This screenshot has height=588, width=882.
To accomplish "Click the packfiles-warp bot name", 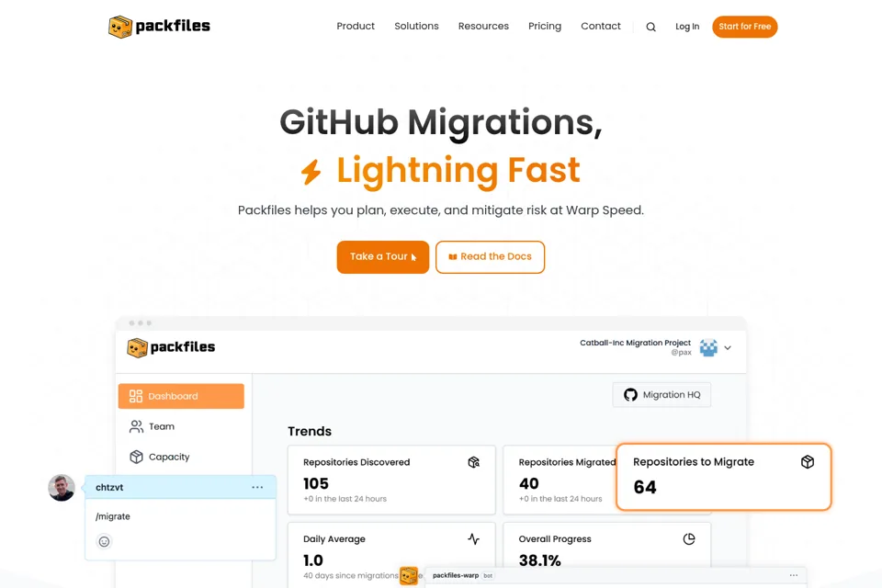I will 456,576.
